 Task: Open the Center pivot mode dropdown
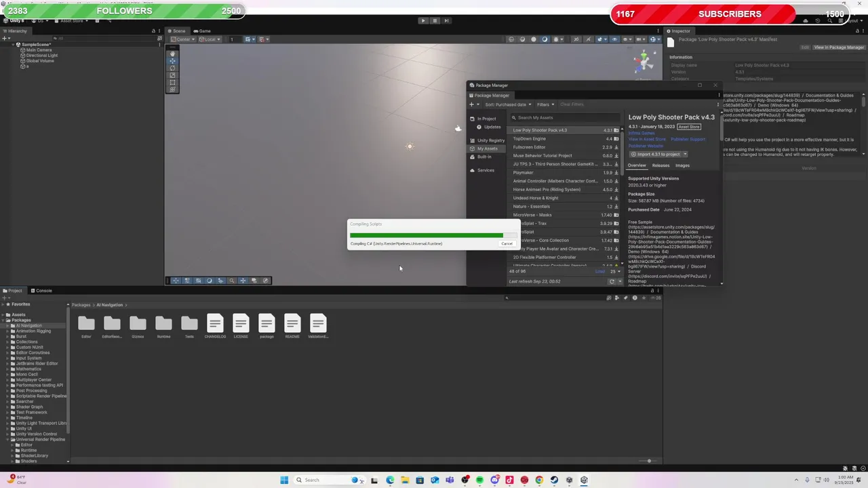click(183, 39)
